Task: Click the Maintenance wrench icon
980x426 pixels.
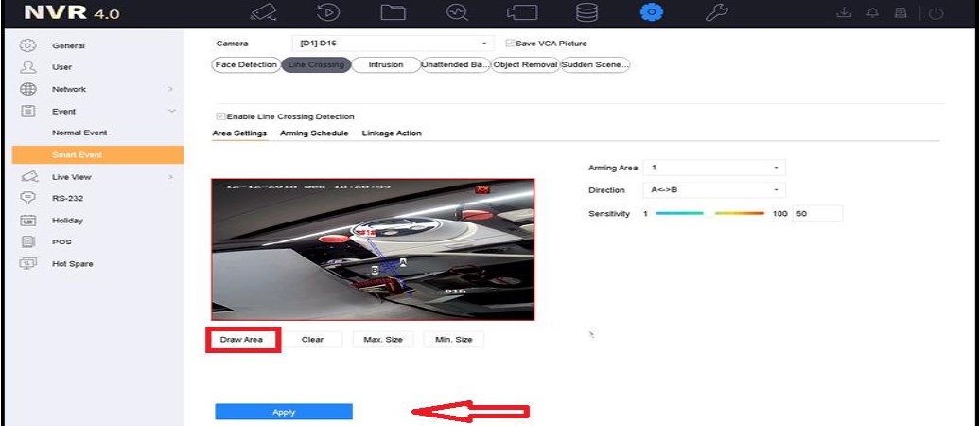Action: pyautogui.click(x=717, y=13)
